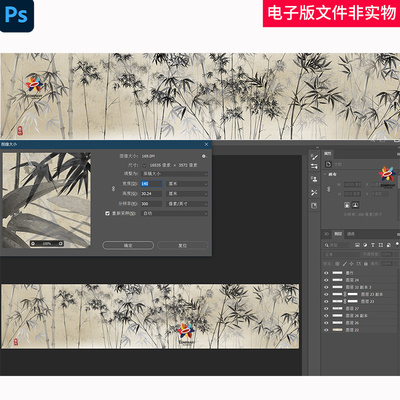Open the bottom panel icon in collapsed strip
Viewport: 400px width, 400px height.
pos(314,206)
